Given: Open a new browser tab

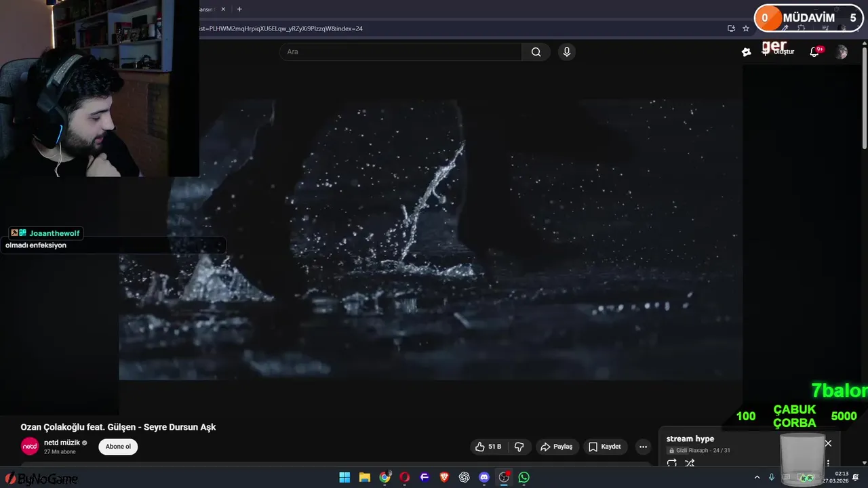Looking at the screenshot, I should [239, 9].
